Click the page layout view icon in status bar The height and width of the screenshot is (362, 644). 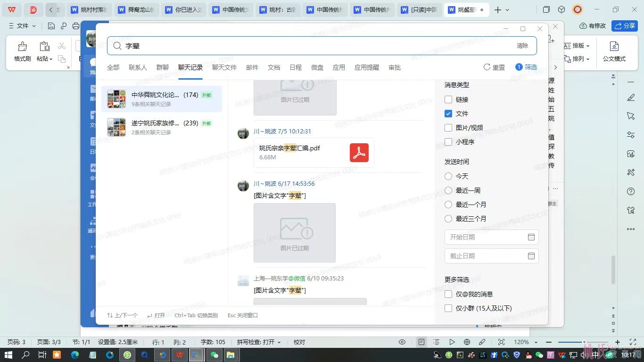coord(421,342)
